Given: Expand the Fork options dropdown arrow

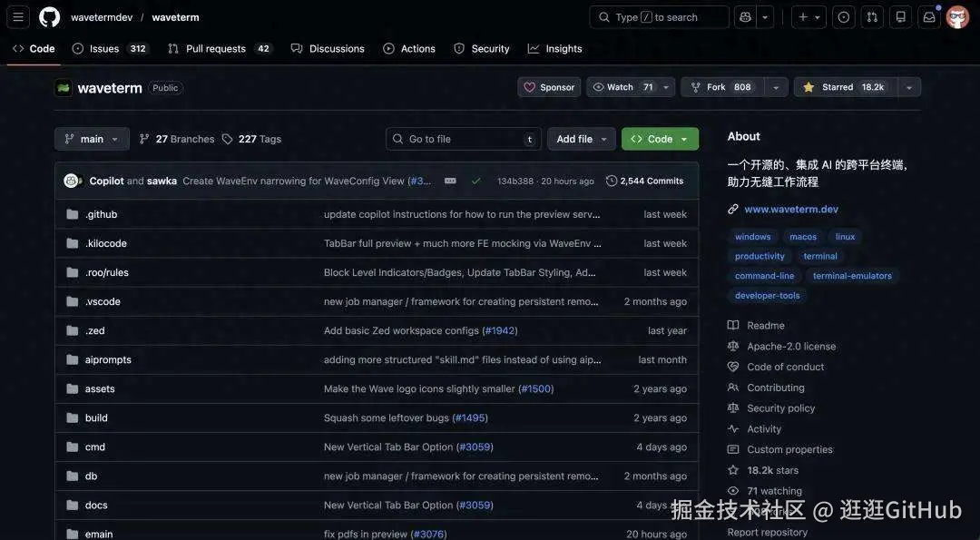Looking at the screenshot, I should click(x=776, y=87).
